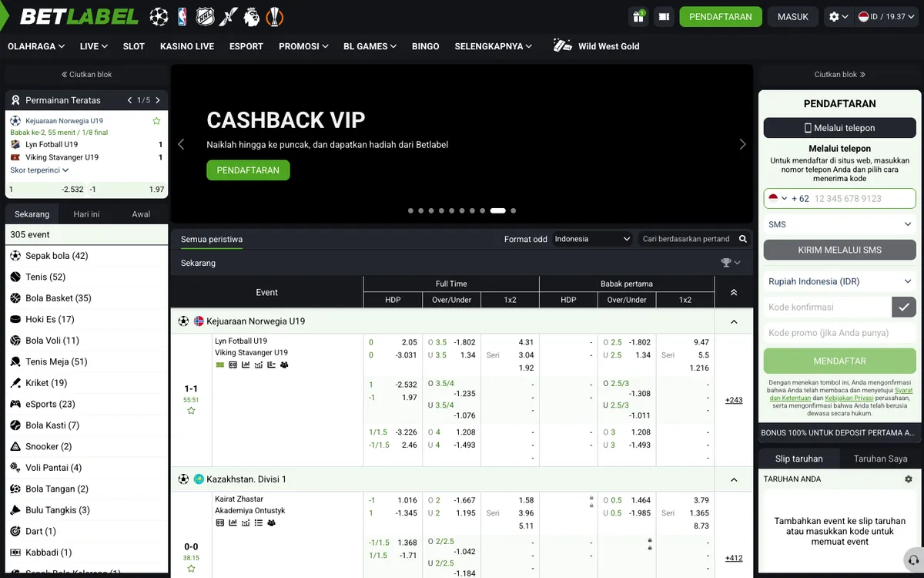
Task: Open the Wild West Gold game icon
Action: 563,45
